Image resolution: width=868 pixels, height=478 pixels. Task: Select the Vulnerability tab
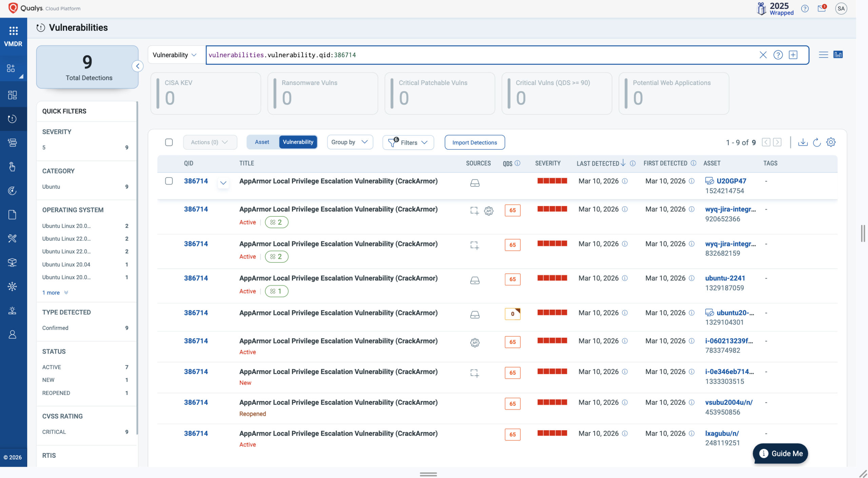(298, 142)
